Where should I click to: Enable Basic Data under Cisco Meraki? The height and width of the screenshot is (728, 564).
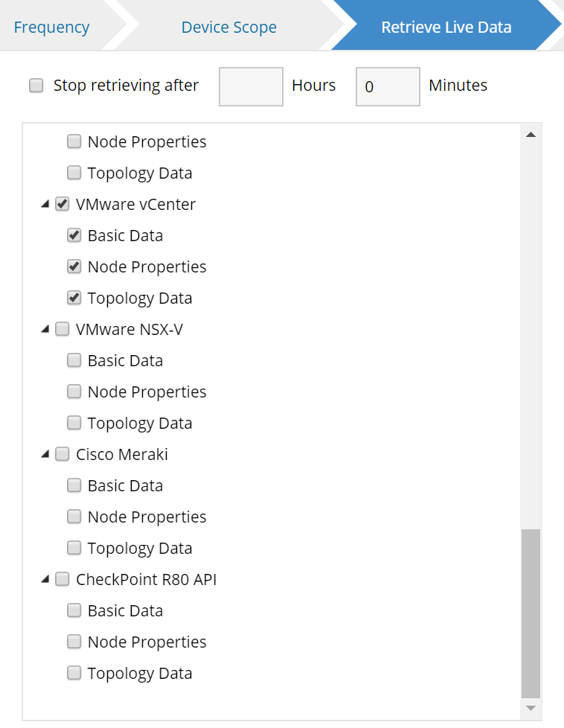coord(74,485)
